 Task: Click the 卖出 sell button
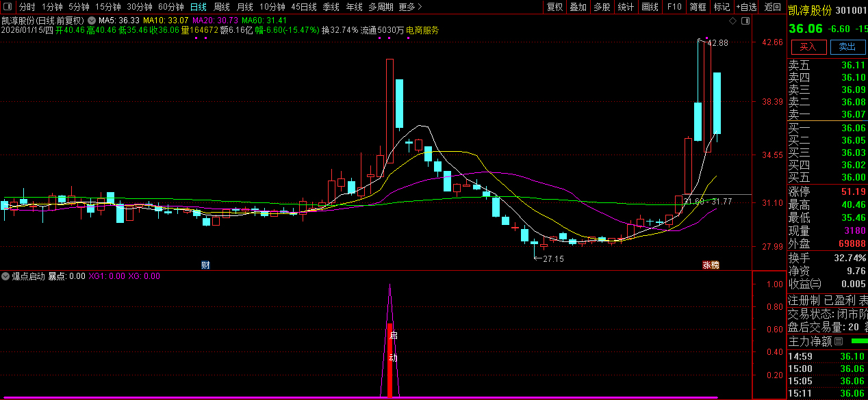(x=847, y=46)
